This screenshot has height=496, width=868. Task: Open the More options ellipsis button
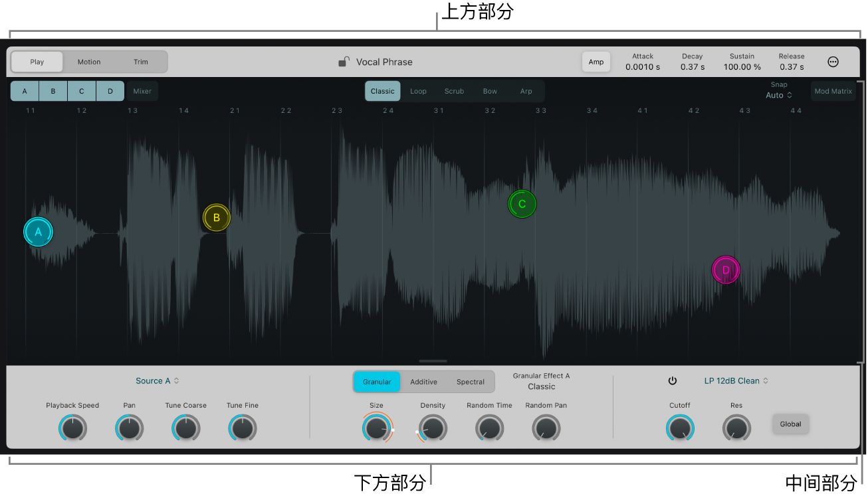(833, 62)
